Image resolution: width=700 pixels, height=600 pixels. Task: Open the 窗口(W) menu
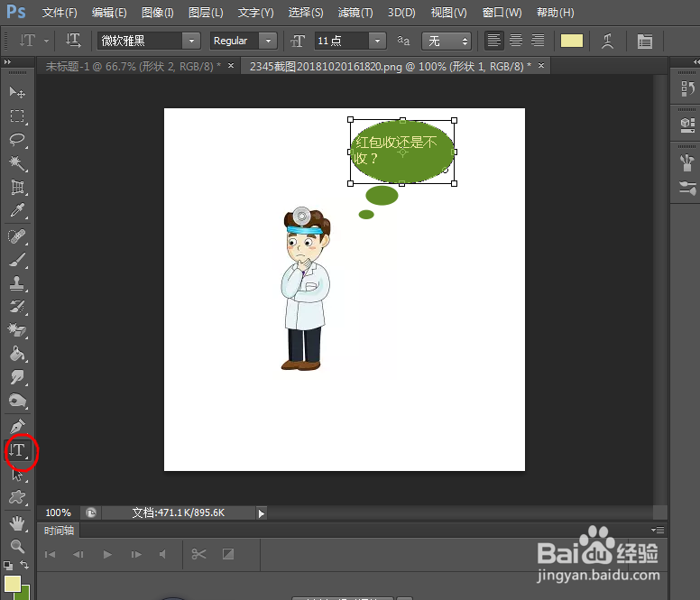[502, 13]
